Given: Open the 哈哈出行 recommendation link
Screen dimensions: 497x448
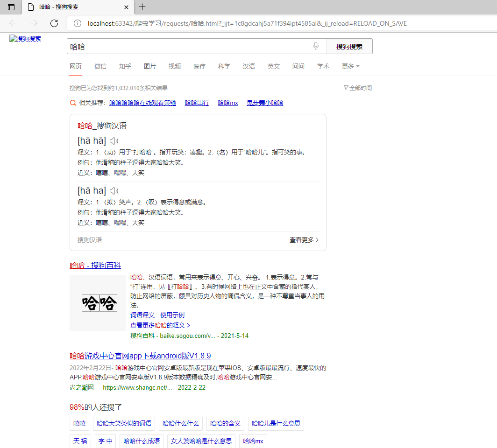Looking at the screenshot, I should point(197,103).
